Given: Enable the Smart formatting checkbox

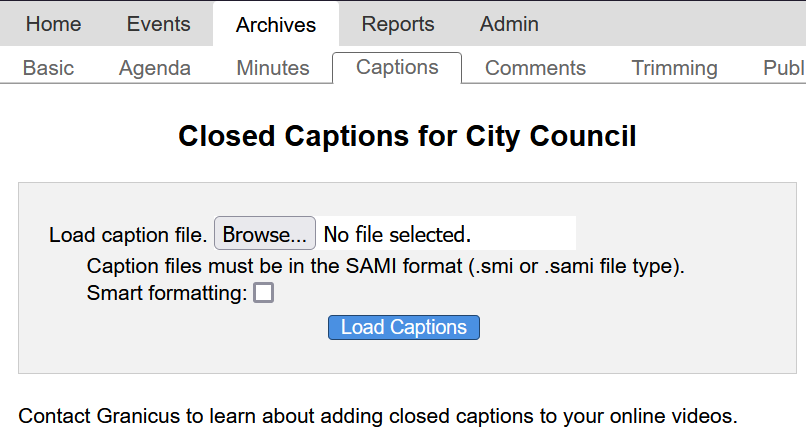Looking at the screenshot, I should click(x=263, y=293).
